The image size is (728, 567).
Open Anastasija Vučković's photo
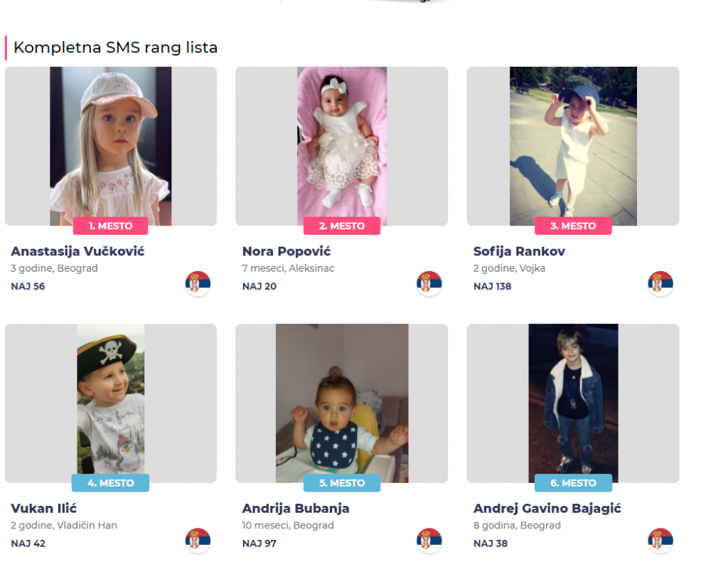pyautogui.click(x=110, y=146)
